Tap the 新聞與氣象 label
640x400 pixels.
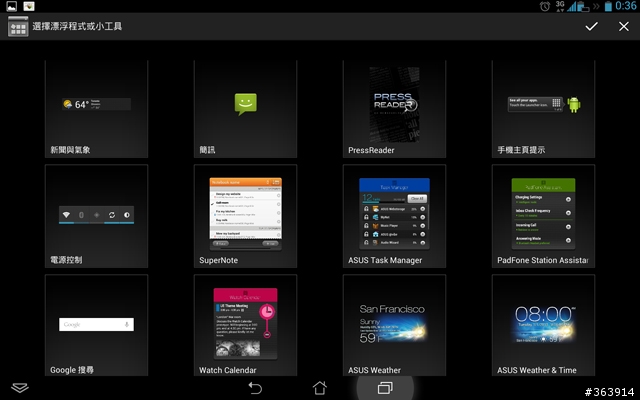pyautogui.click(x=70, y=150)
